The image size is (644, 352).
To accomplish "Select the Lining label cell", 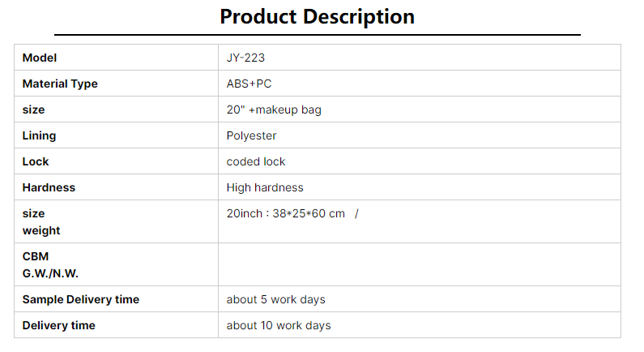I will (116, 135).
